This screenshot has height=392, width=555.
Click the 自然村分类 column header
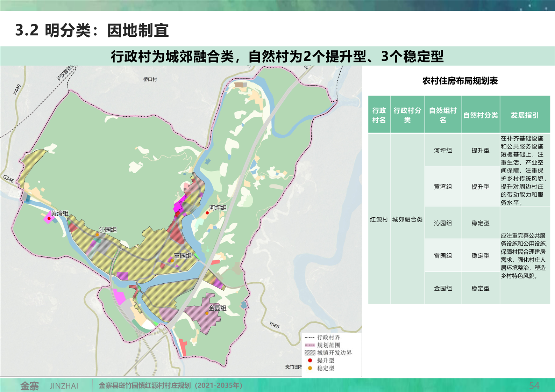pyautogui.click(x=480, y=115)
